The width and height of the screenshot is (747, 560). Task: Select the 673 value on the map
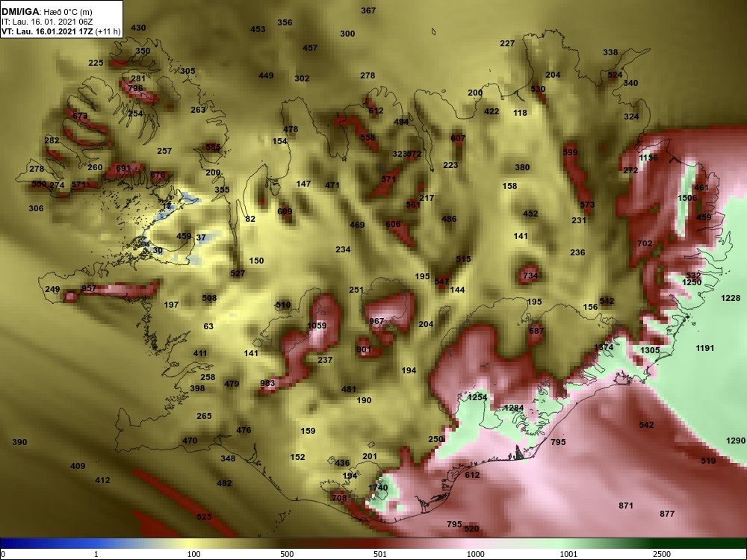pos(80,116)
